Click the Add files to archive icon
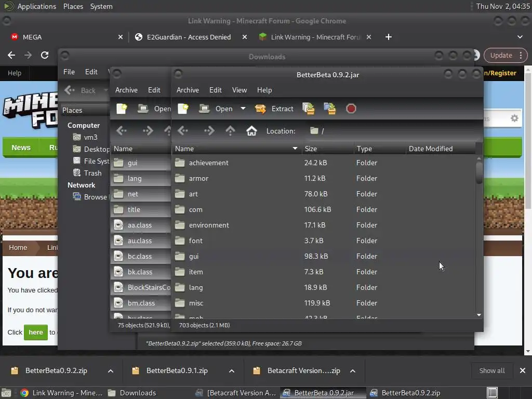 coord(309,109)
